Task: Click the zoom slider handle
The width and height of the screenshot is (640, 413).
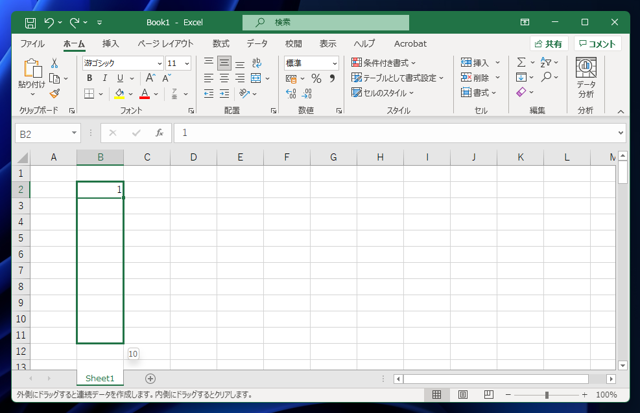Action: (547, 395)
